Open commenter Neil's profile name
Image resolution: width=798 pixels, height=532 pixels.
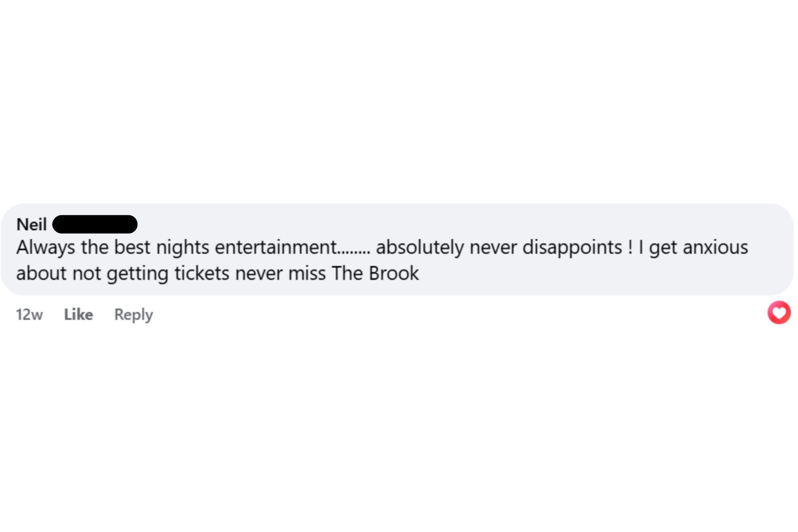pos(32,224)
